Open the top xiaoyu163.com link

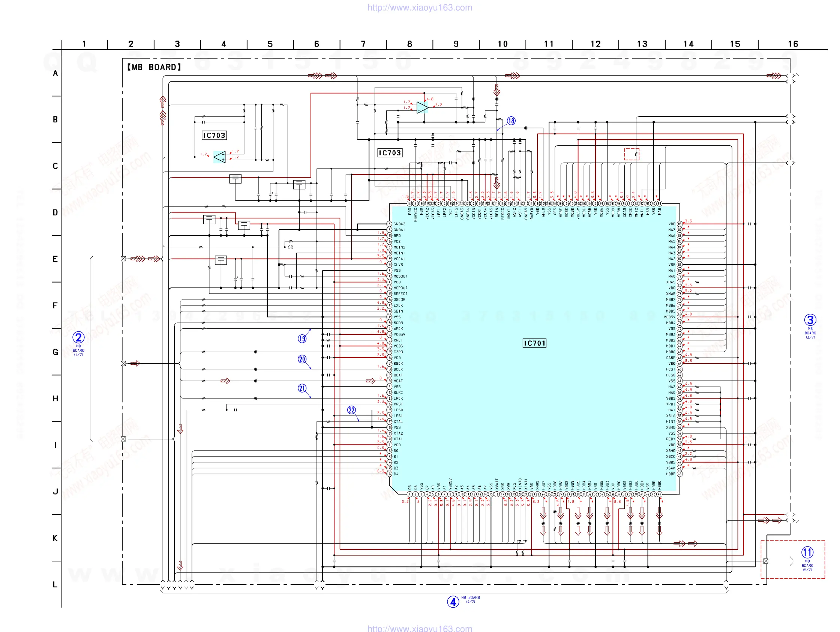pos(420,8)
